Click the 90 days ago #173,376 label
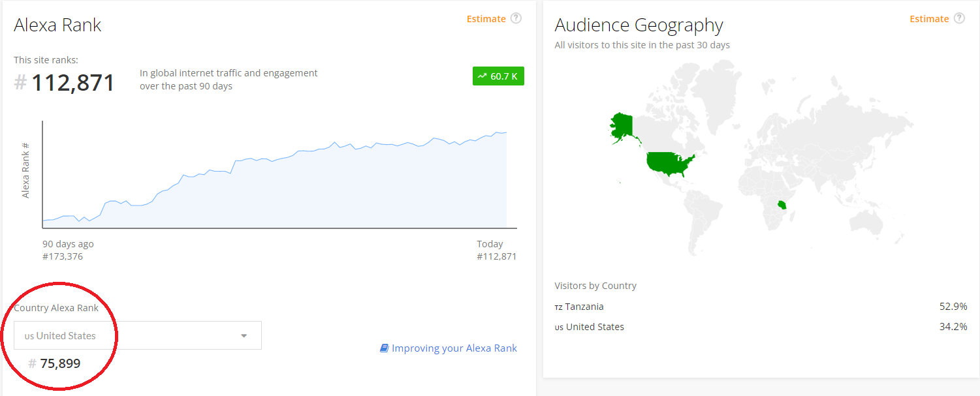 click(x=68, y=250)
